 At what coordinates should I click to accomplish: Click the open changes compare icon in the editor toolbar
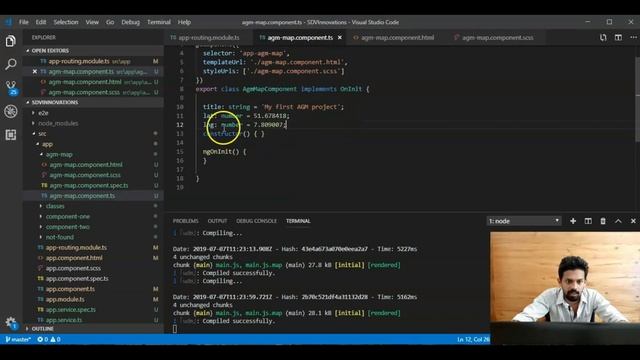[x=603, y=38]
